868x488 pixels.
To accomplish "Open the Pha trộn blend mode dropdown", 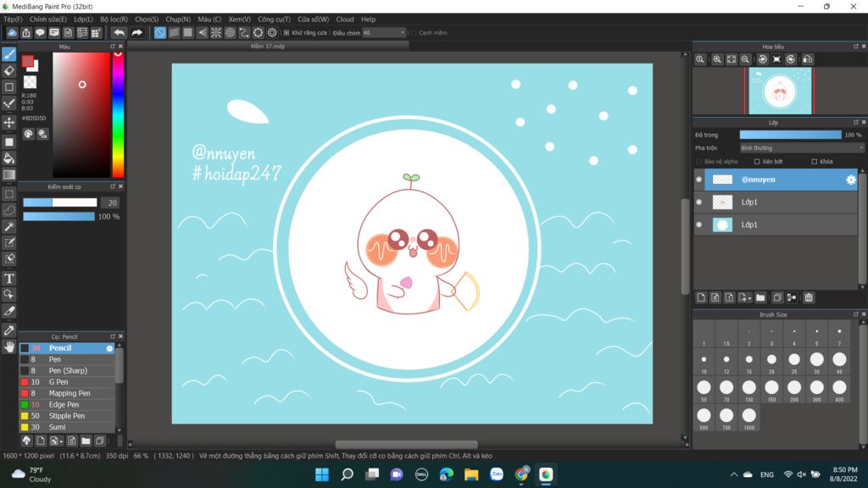I will coord(802,147).
